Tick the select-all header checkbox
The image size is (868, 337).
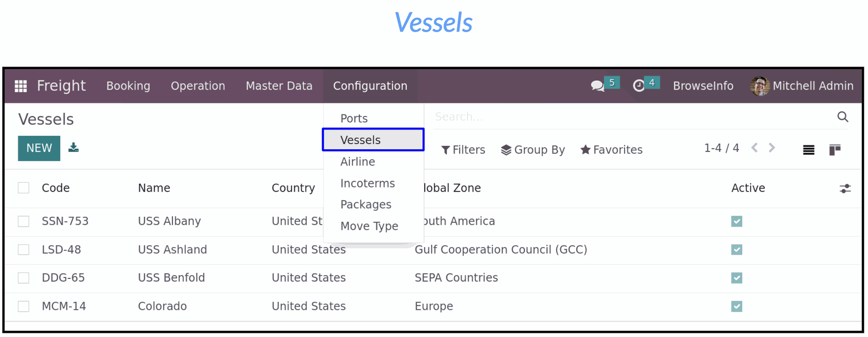pos(24,188)
